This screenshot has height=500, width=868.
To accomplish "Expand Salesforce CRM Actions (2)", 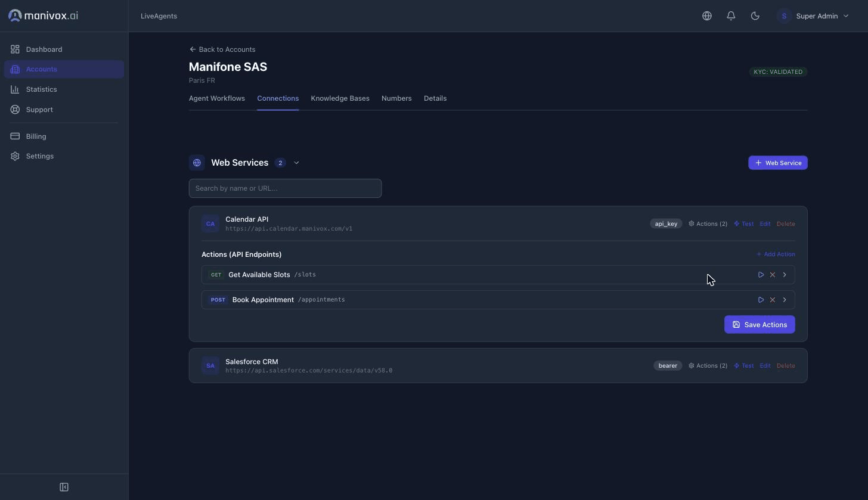I will tap(708, 366).
